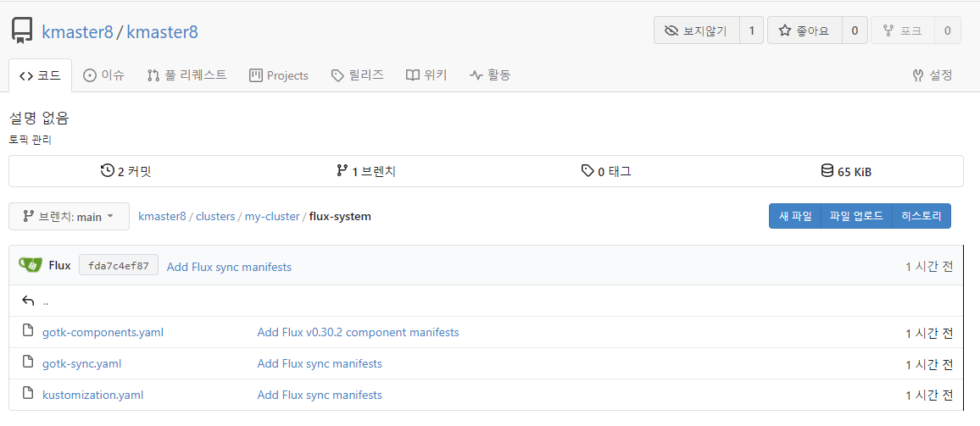Open the 이슈 issues tab
This screenshot has height=426, width=980.
click(104, 75)
